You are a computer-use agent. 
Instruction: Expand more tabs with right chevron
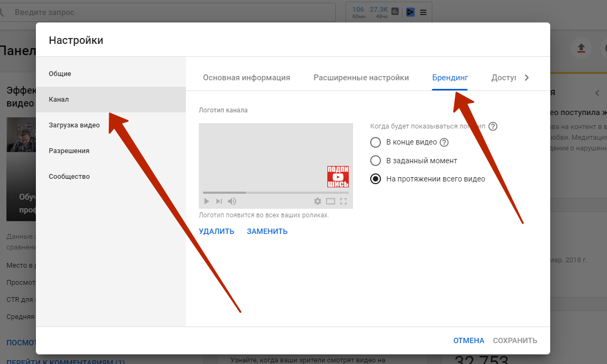tap(527, 78)
